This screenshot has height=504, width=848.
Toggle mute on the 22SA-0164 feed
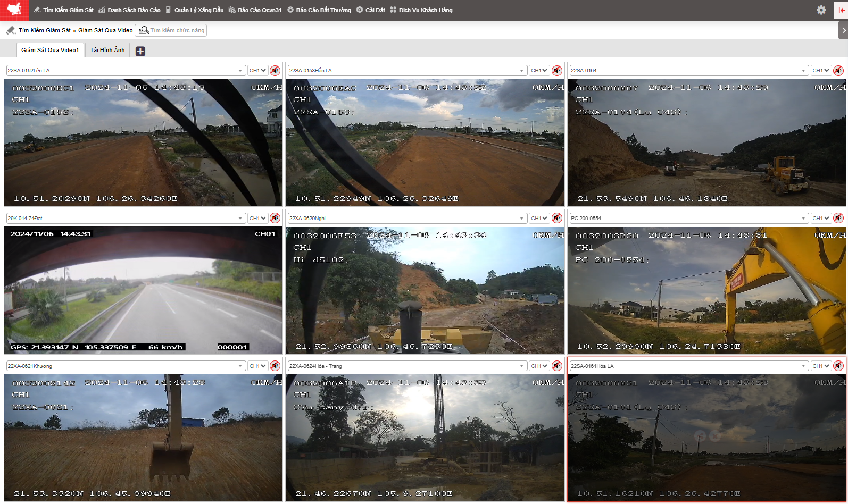click(838, 70)
